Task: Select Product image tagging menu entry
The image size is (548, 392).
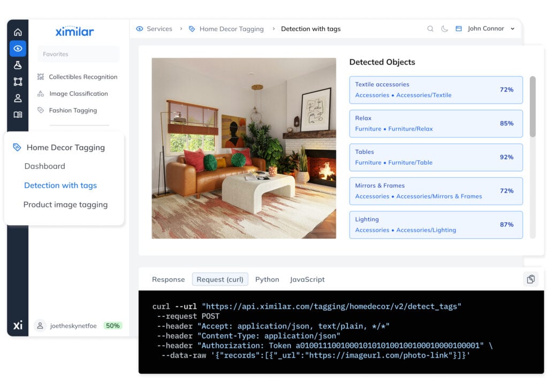Action: (65, 204)
